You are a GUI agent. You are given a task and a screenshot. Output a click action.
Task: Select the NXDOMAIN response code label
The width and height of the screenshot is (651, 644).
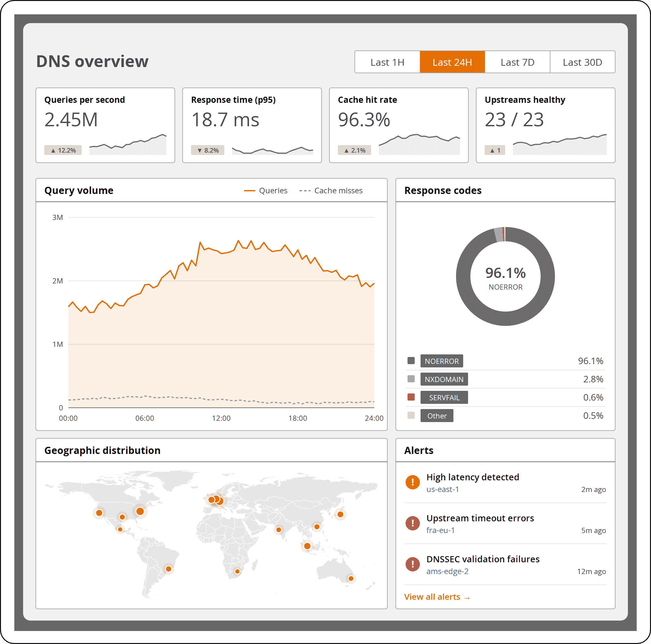point(444,379)
